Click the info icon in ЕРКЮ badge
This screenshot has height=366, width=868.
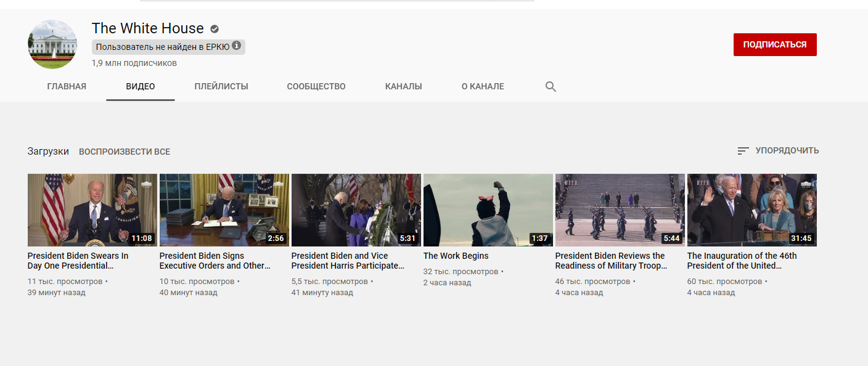tap(237, 46)
